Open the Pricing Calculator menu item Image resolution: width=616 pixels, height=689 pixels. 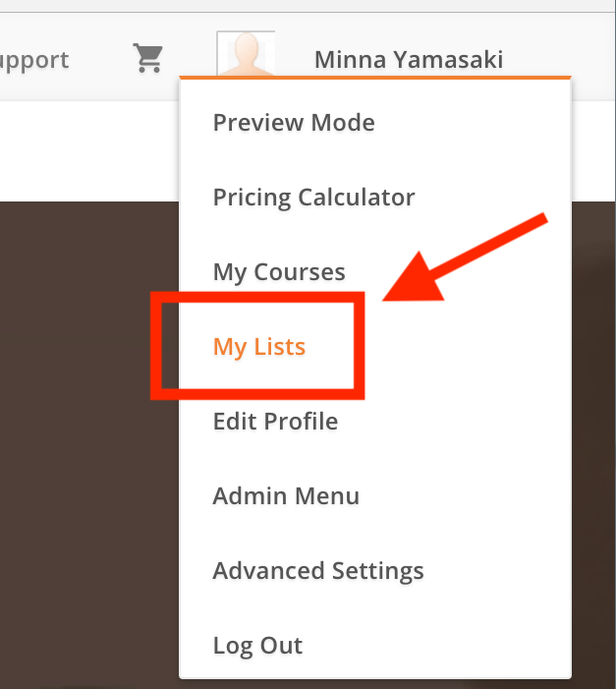click(313, 198)
